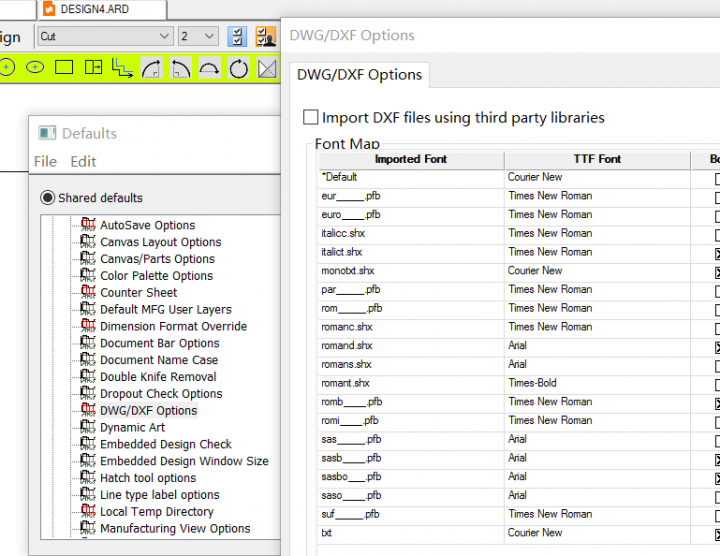Click the orange user checklist icon
Screen dimensions: 720x556
pyautogui.click(x=265, y=37)
